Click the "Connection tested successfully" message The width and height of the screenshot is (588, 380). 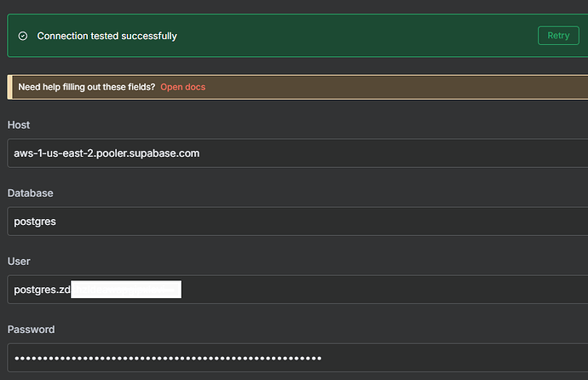tap(107, 36)
